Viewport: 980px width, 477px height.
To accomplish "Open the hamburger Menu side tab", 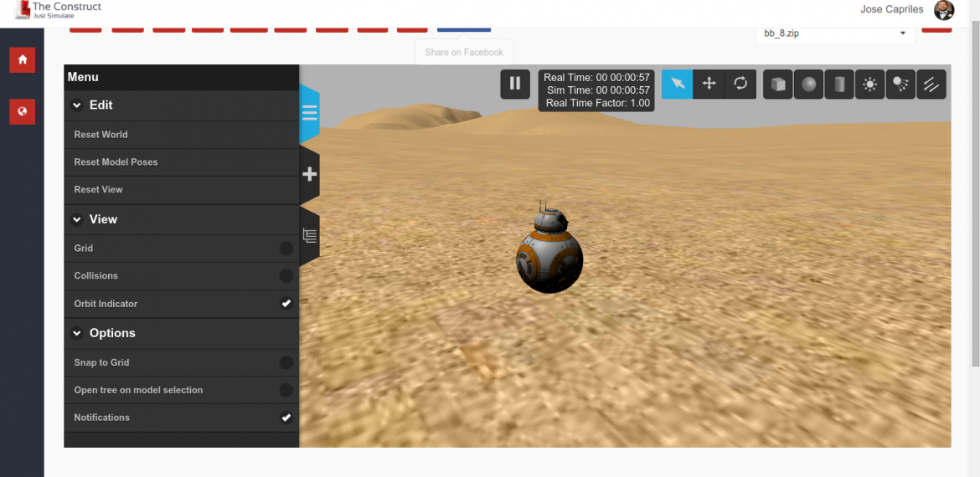I will (309, 113).
